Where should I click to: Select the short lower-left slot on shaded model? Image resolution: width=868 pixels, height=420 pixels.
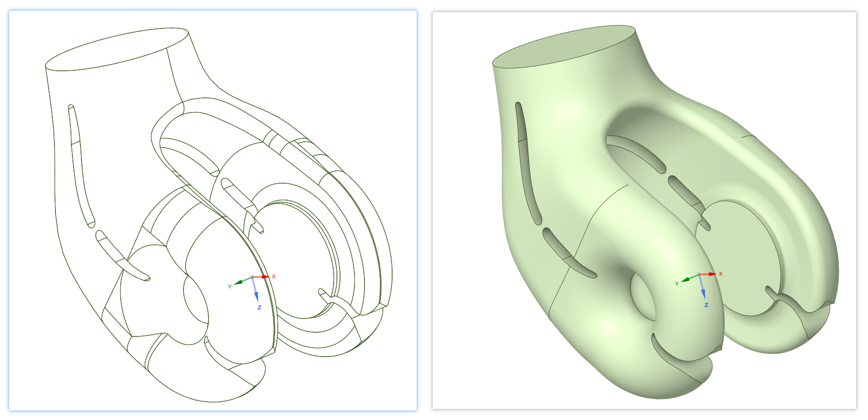tap(568, 255)
